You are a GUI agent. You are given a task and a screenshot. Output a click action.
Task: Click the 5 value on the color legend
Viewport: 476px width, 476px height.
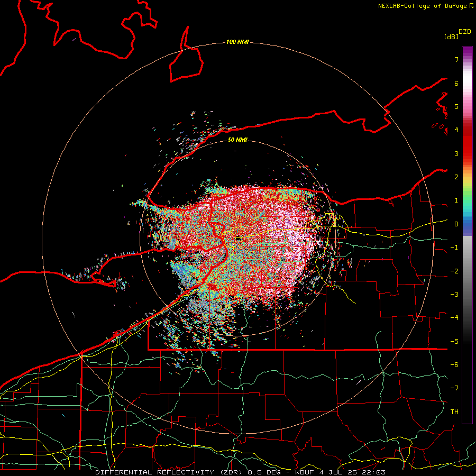(456, 106)
